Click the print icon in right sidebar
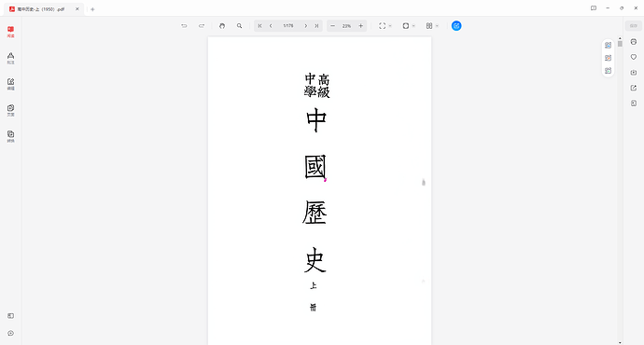 [x=634, y=42]
